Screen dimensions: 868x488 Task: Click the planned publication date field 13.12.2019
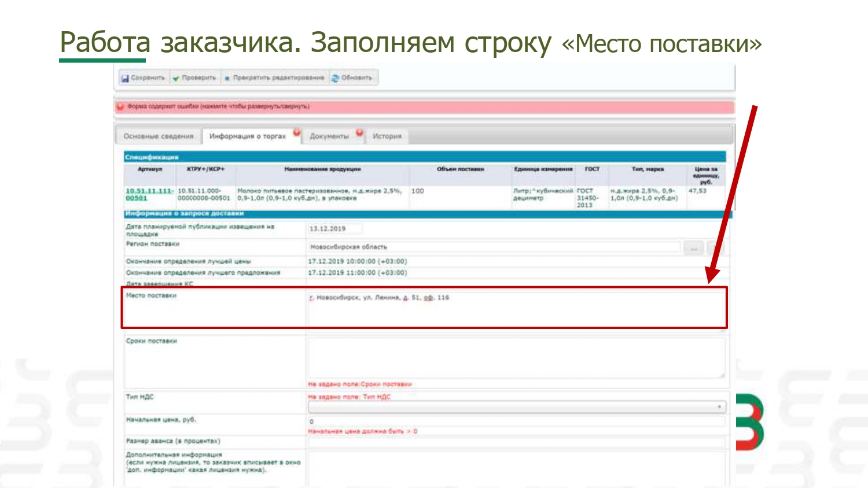(334, 229)
